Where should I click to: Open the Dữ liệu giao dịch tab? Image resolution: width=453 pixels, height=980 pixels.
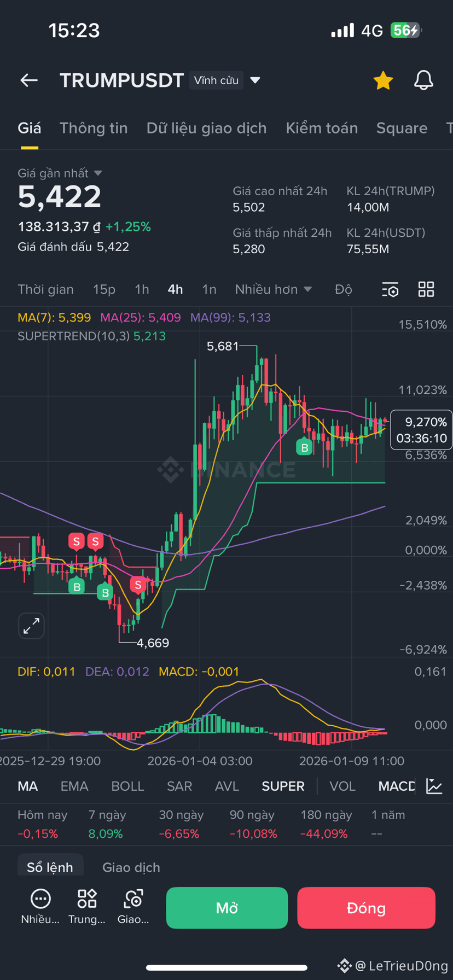coord(206,128)
